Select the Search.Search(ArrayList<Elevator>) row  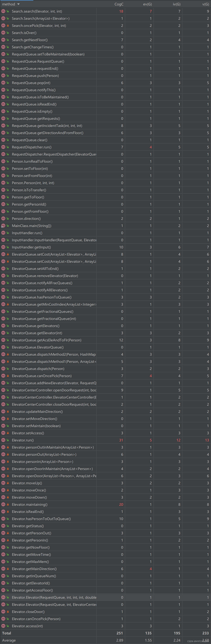(105, 18)
